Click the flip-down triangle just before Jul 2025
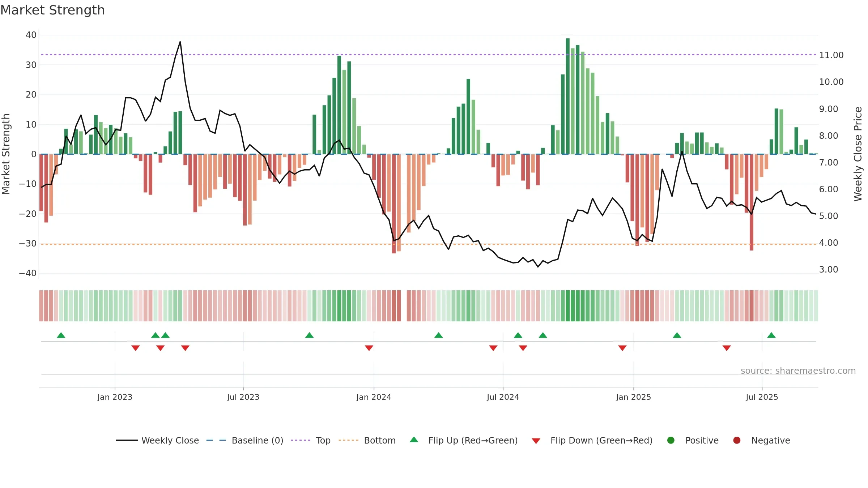Image resolution: width=868 pixels, height=488 pixels. click(727, 348)
